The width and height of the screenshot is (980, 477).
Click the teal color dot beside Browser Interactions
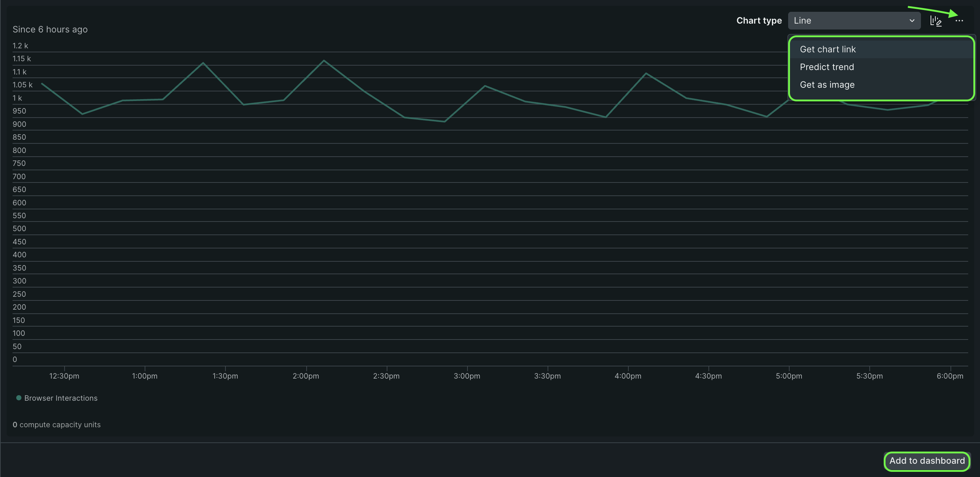click(19, 398)
